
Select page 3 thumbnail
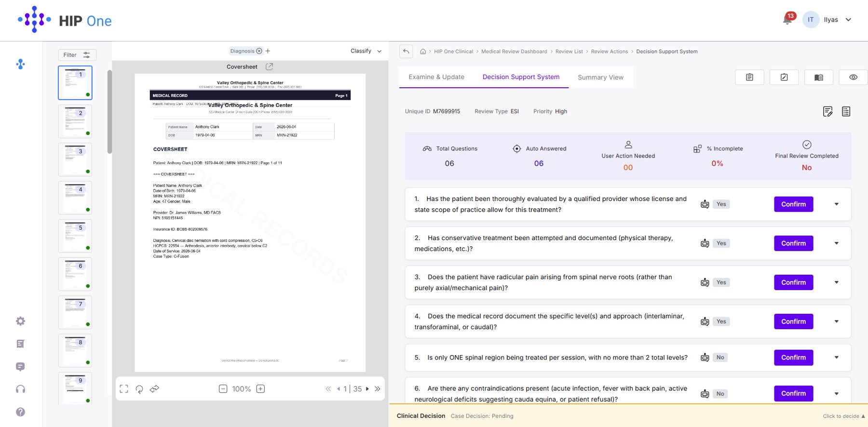tap(75, 160)
